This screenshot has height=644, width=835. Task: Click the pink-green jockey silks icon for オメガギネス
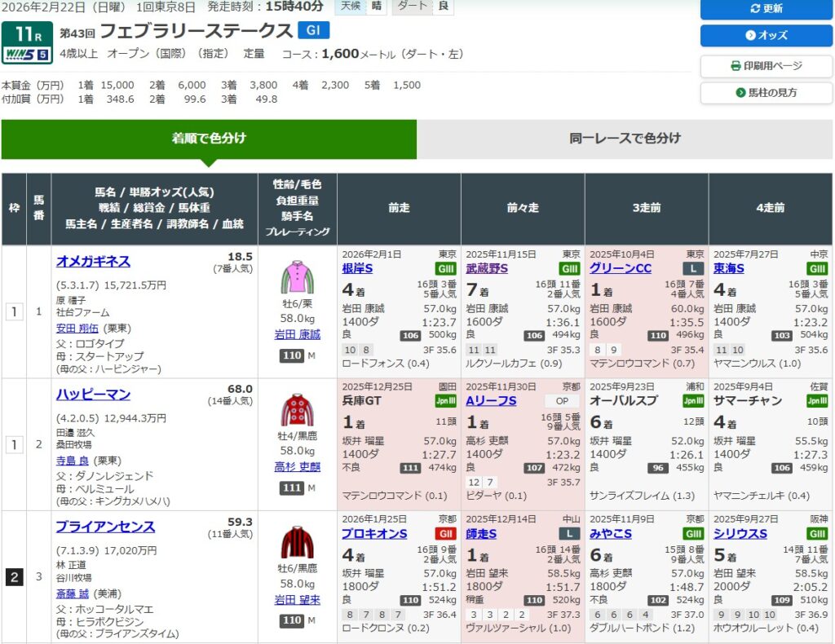pyautogui.click(x=298, y=277)
